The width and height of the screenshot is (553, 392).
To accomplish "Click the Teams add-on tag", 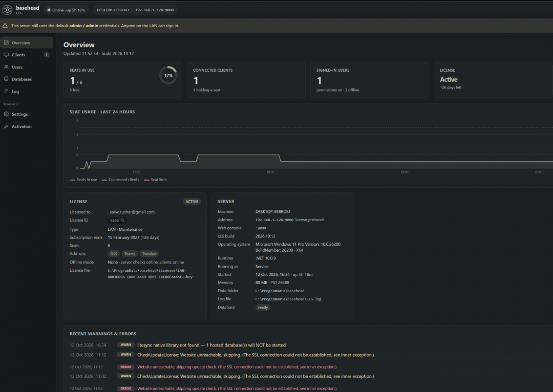I will pyautogui.click(x=130, y=254).
